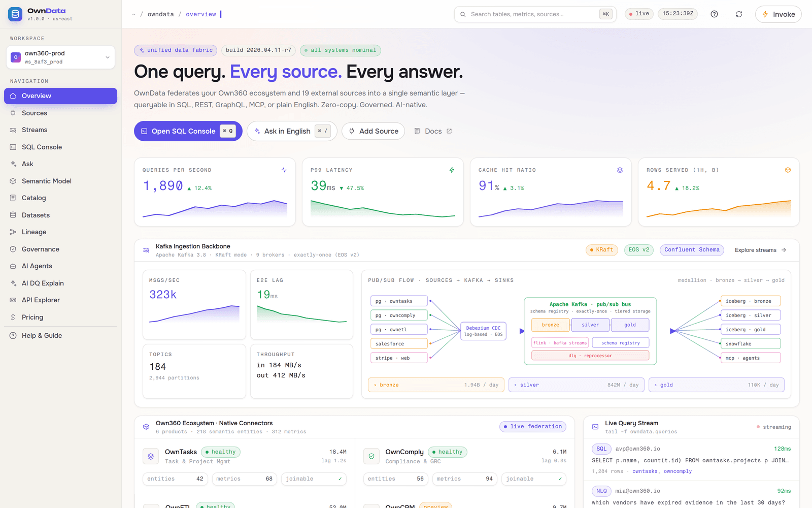Click the silver 842M / day throughput bar
The image size is (812, 508).
pyautogui.click(x=576, y=385)
